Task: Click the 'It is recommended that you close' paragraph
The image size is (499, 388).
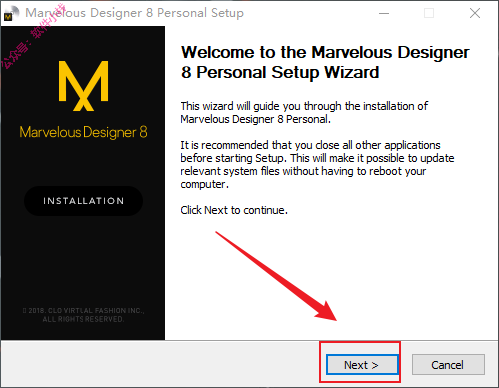Action: click(317, 165)
